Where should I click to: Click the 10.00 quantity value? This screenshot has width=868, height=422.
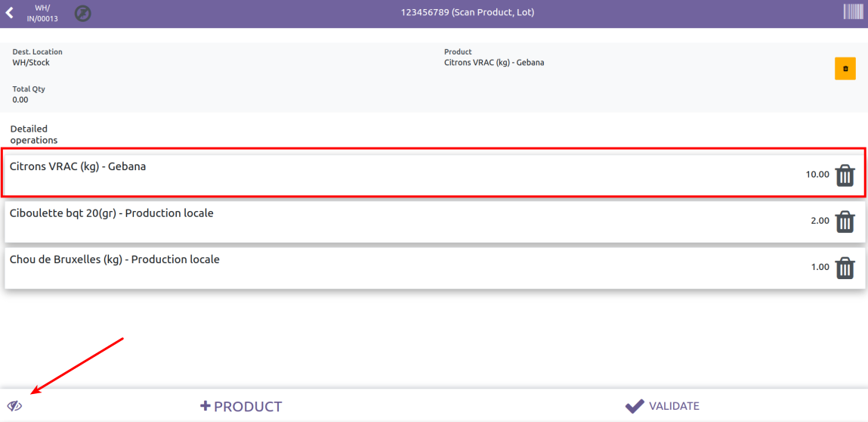(x=817, y=175)
